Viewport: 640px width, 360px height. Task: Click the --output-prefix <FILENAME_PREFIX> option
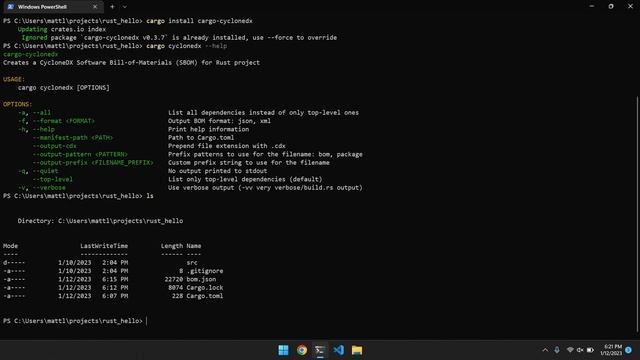pyautogui.click(x=93, y=162)
